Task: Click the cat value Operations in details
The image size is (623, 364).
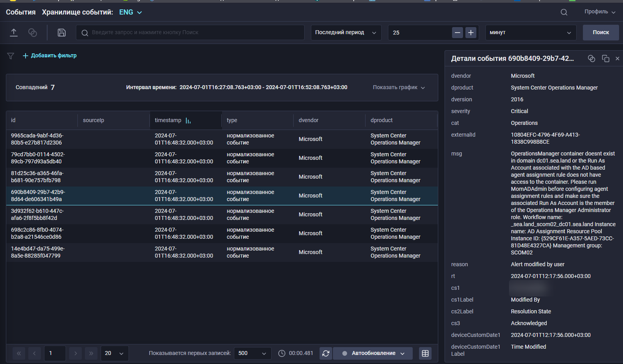Action: [x=524, y=123]
